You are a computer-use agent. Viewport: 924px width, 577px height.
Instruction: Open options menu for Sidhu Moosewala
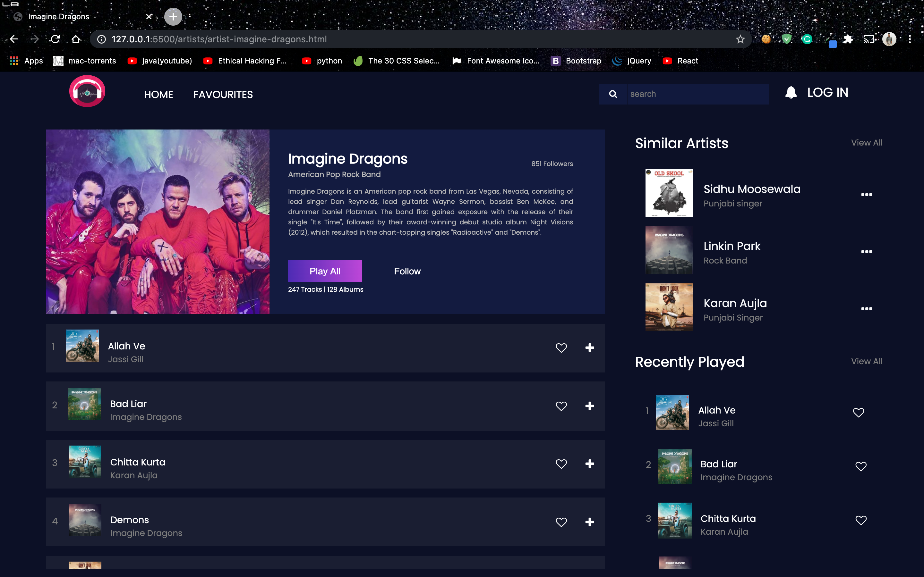point(867,194)
